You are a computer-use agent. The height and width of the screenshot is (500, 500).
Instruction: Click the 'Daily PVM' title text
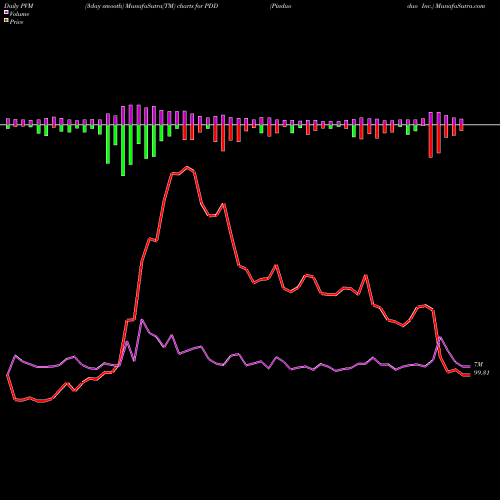[19, 6]
